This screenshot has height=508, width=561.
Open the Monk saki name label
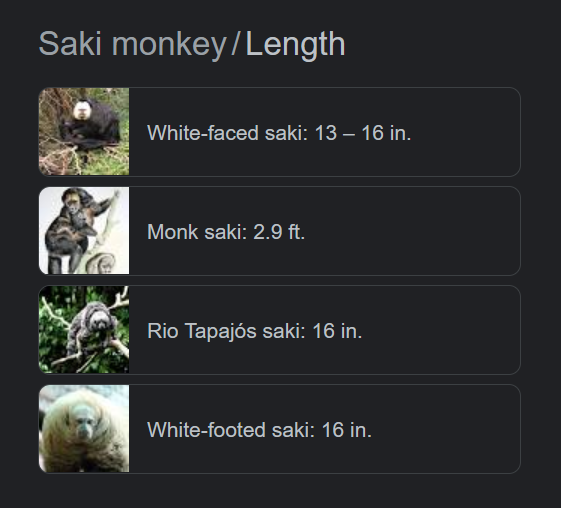[197, 232]
